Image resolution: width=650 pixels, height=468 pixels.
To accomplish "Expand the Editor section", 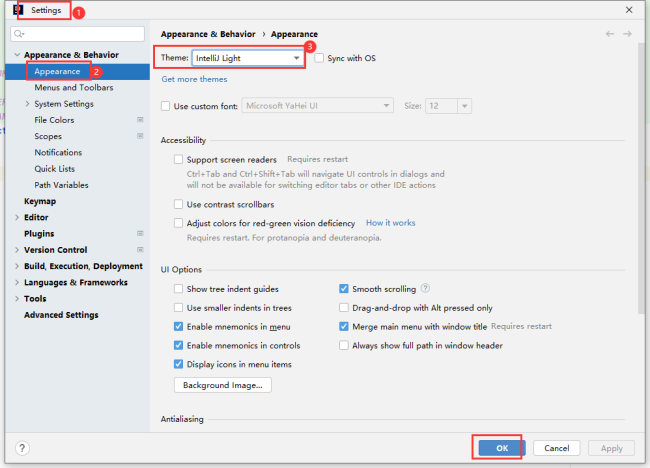I will [17, 217].
